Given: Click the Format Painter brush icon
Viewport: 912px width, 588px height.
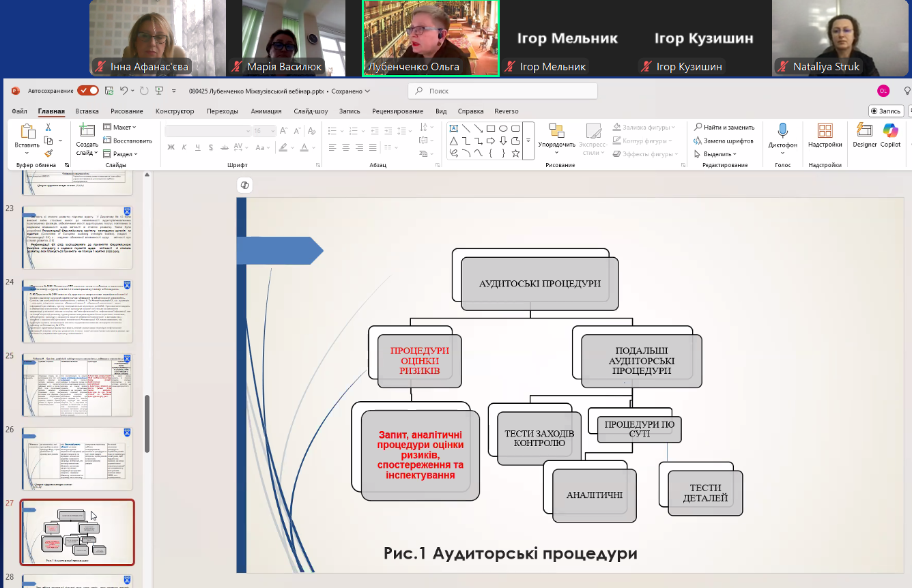Looking at the screenshot, I should coord(48,153).
